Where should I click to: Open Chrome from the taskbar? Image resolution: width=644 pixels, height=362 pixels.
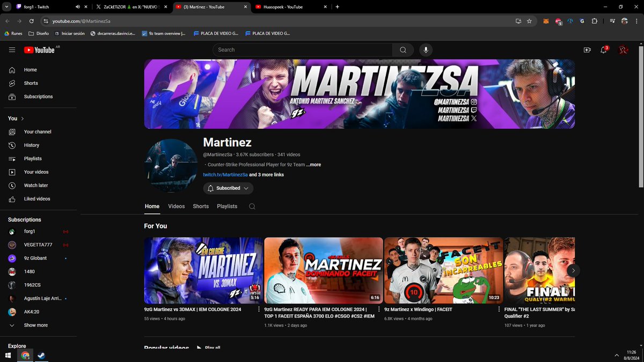[25, 355]
